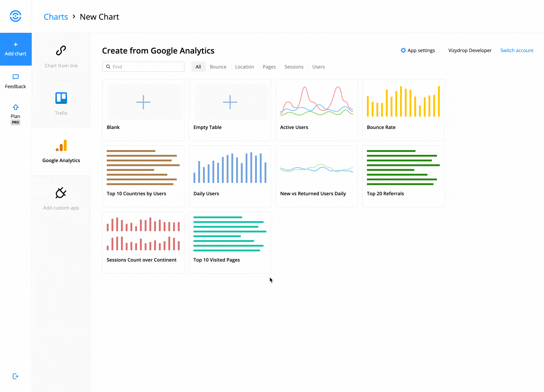Click the Plan PRO upgrade icon

click(15, 107)
